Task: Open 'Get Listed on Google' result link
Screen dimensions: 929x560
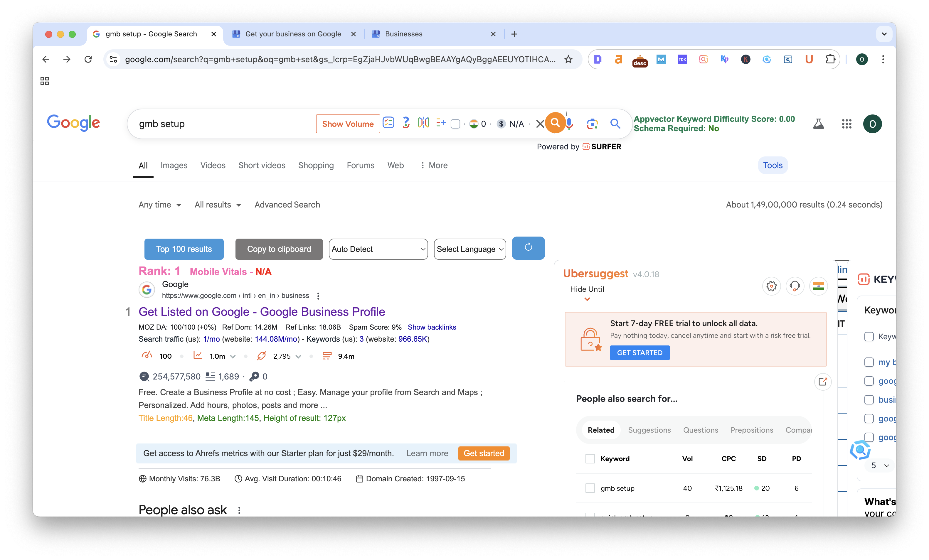Action: (x=262, y=312)
